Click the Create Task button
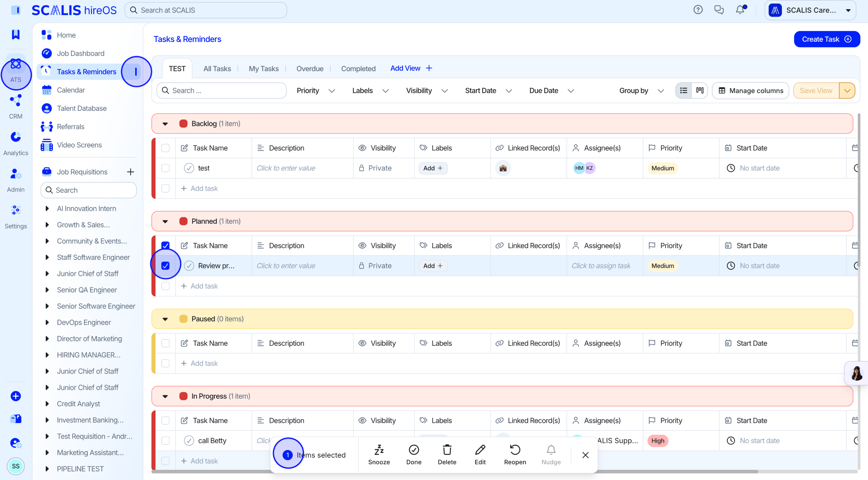This screenshot has width=868, height=480. (826, 39)
